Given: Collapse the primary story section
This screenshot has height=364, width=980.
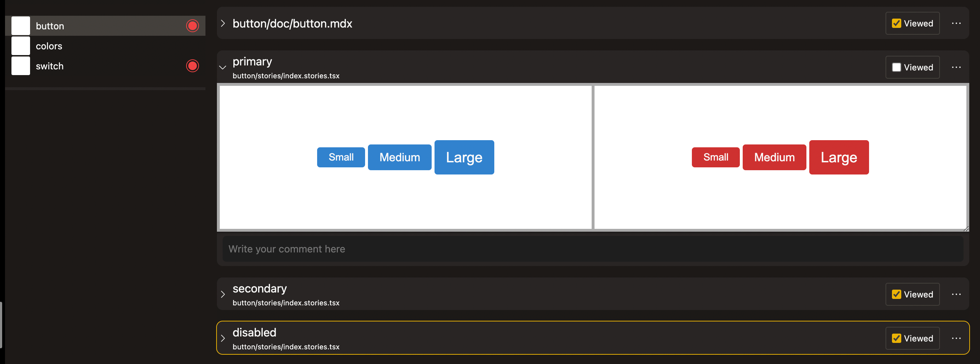Looking at the screenshot, I should pos(223,68).
